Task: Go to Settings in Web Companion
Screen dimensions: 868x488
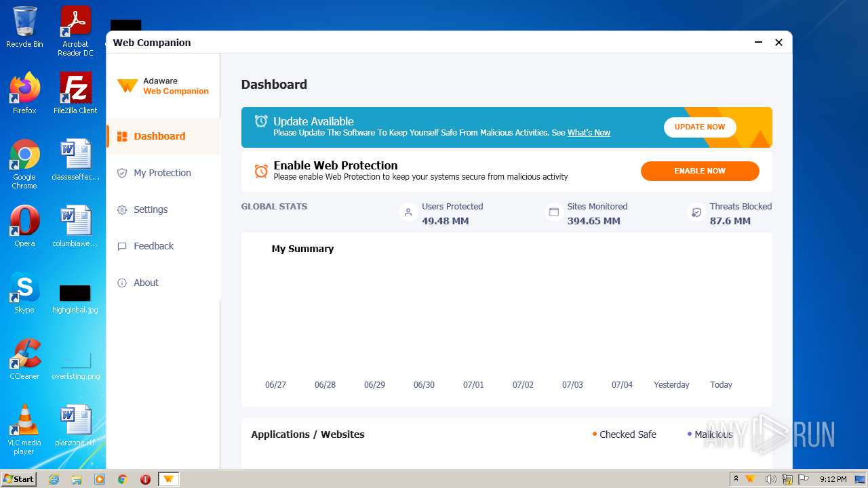Action: click(163, 209)
